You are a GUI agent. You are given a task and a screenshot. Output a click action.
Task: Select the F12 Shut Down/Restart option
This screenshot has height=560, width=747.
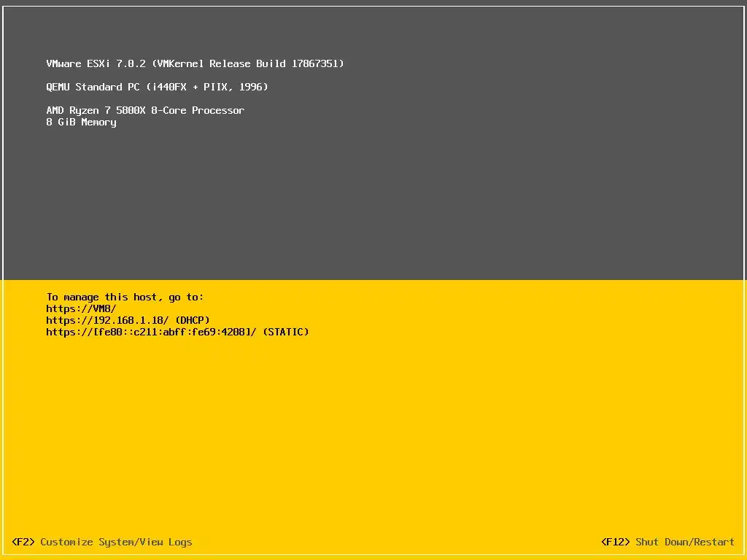[667, 542]
